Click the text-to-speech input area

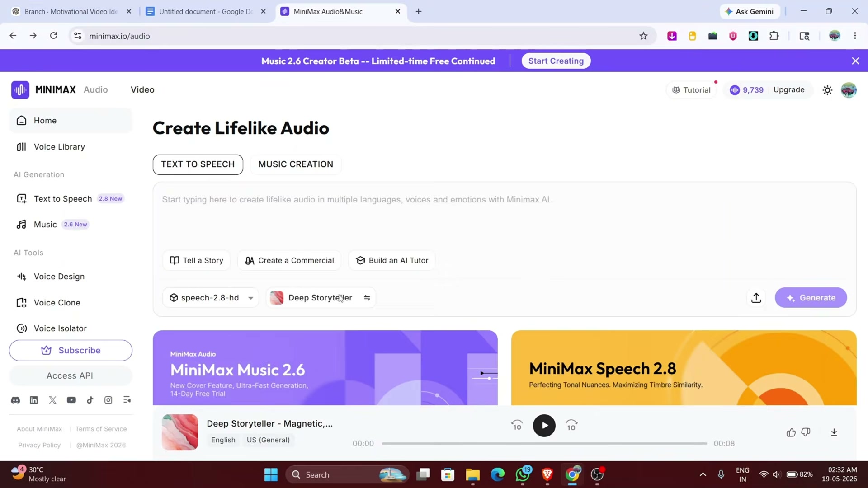point(505,217)
